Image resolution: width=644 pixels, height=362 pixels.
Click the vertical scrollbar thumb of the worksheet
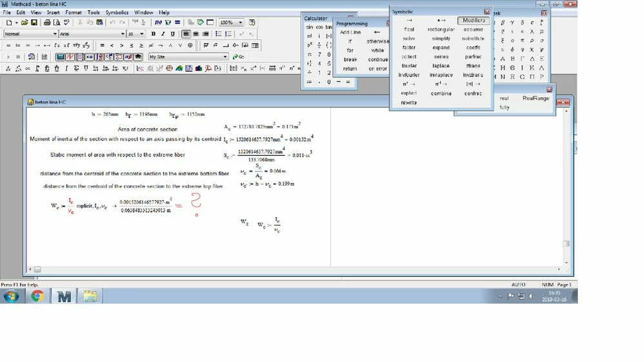566,243
